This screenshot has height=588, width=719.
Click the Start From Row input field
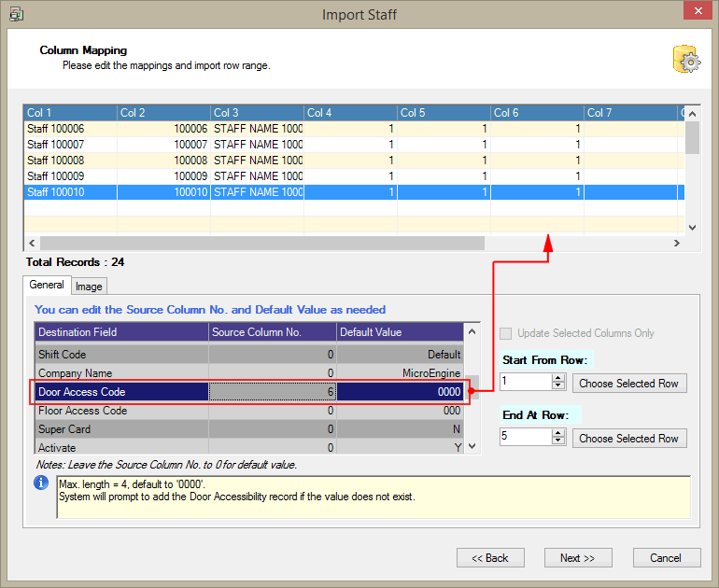pos(526,383)
